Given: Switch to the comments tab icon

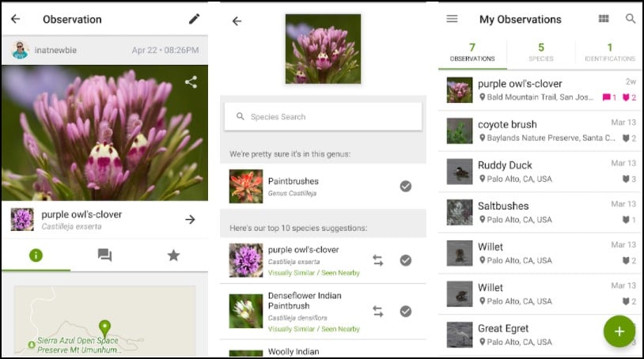Looking at the screenshot, I should [x=104, y=255].
